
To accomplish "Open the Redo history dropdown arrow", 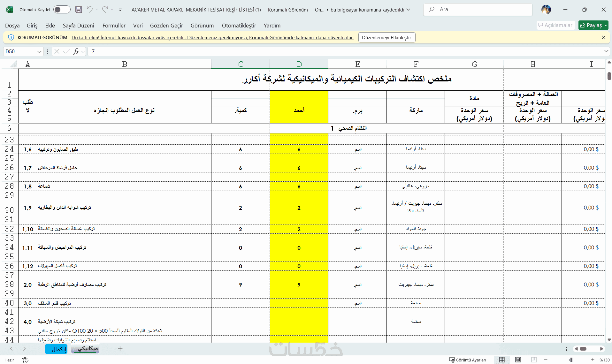I will click(x=112, y=10).
